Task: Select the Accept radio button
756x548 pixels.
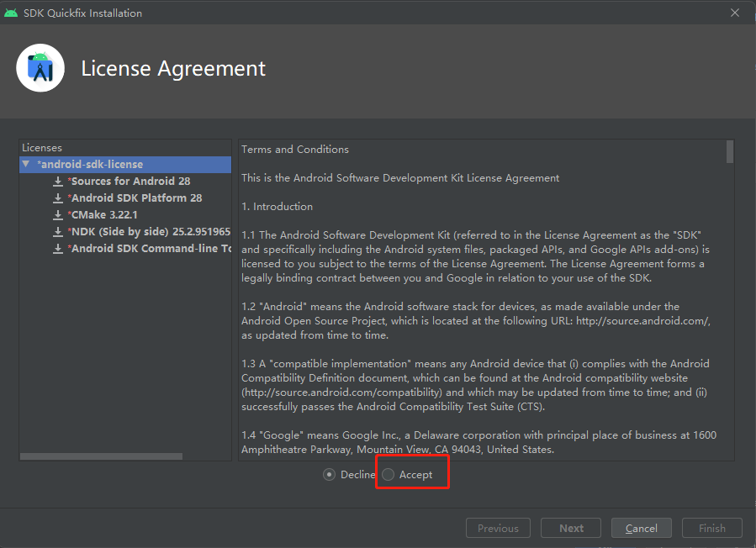Action: pos(388,475)
